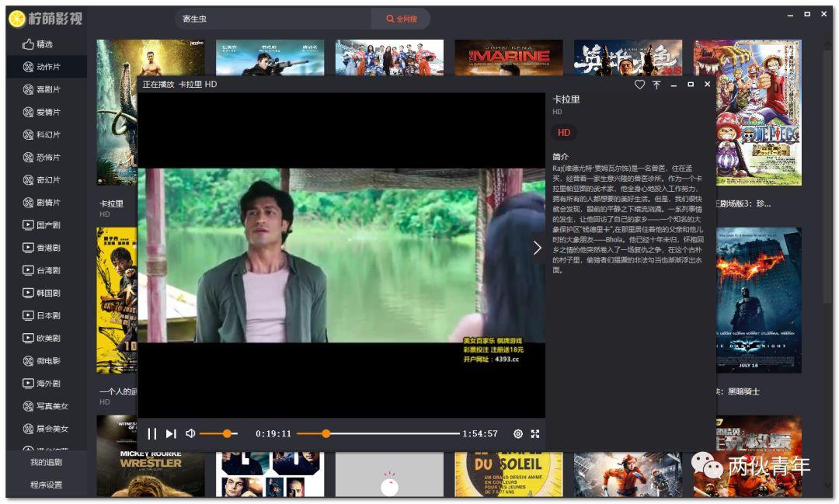839x504 pixels.
Task: Open the 奇幻片 category
Action: tap(46, 179)
